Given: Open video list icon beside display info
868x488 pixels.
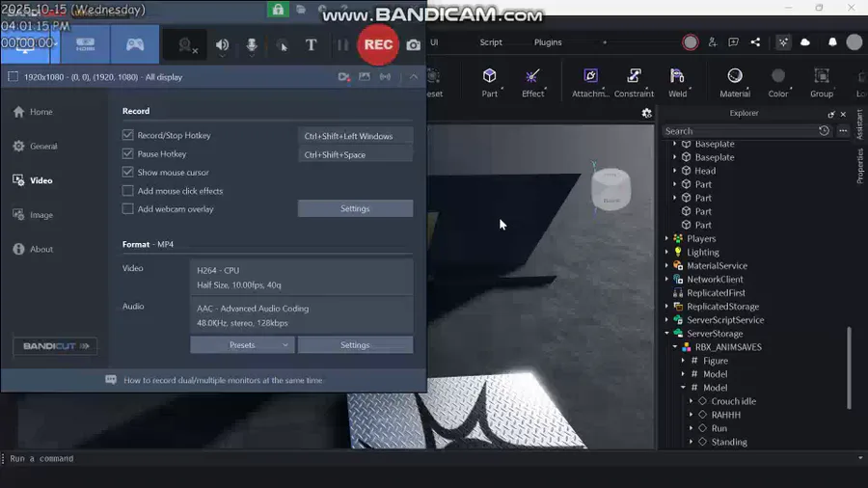Looking at the screenshot, I should [x=343, y=77].
